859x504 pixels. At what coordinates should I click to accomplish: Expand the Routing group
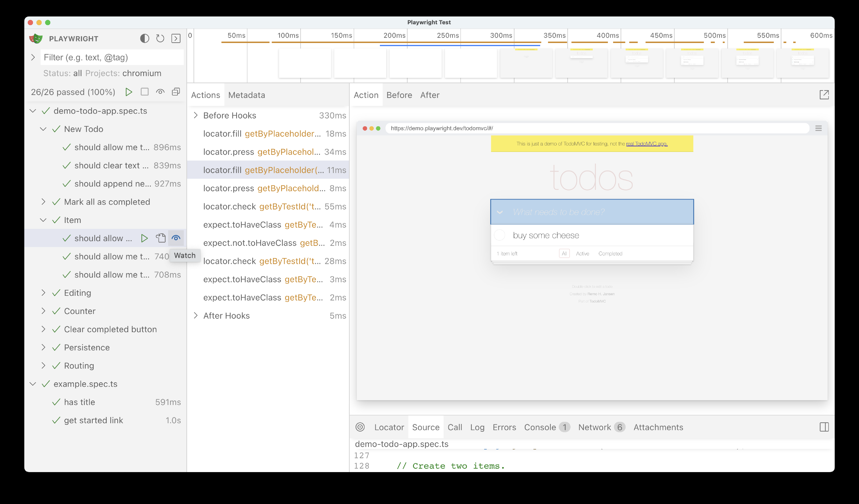tap(43, 365)
